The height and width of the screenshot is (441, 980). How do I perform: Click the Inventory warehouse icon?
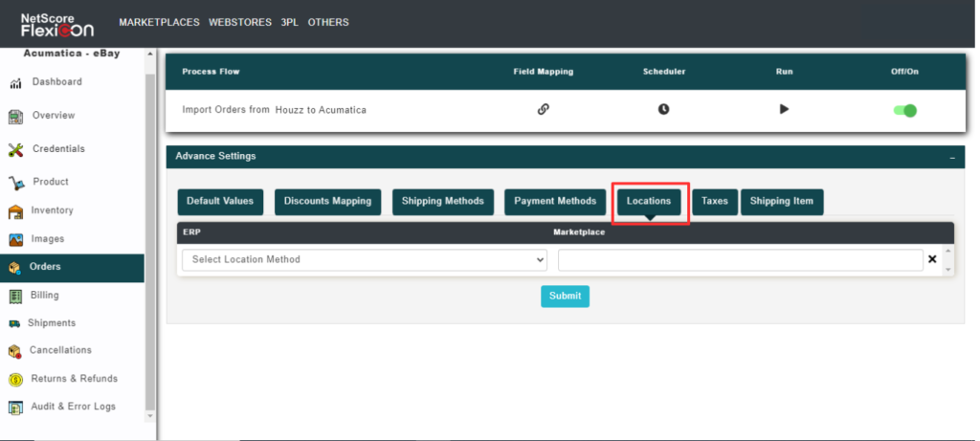[x=15, y=211]
